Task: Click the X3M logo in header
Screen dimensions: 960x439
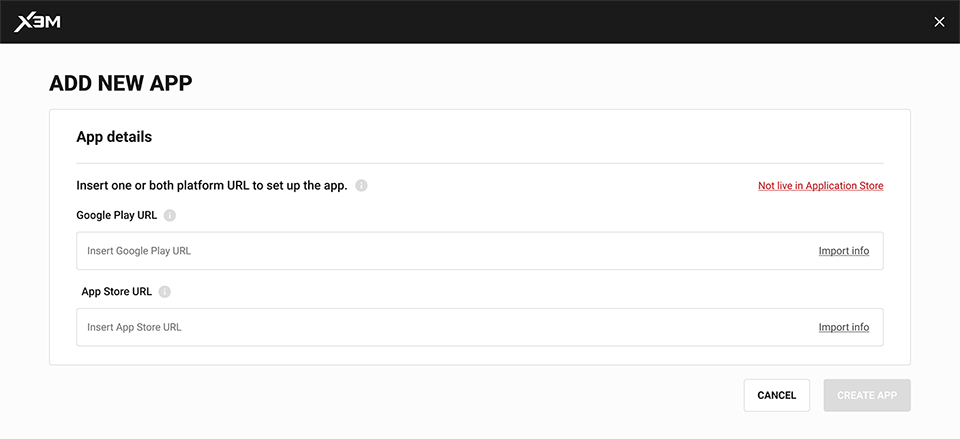Action: pos(37,22)
